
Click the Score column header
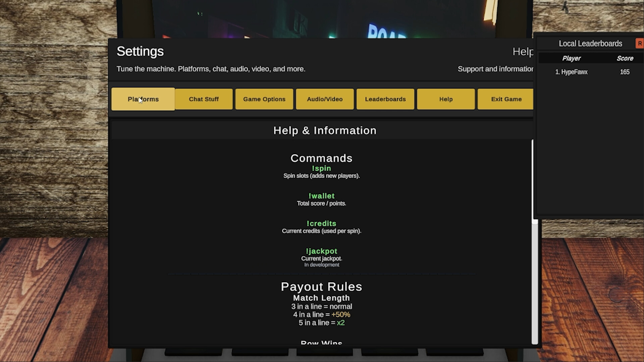[x=625, y=58]
